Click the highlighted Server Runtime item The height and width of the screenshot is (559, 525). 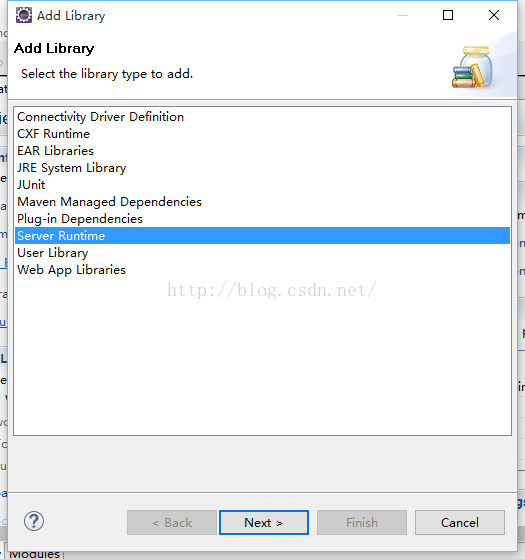[262, 236]
